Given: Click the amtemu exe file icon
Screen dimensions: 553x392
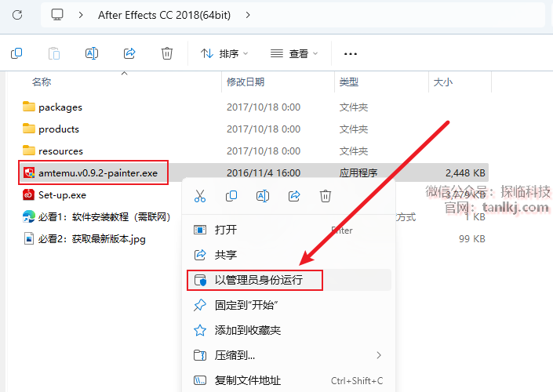Looking at the screenshot, I should pyautogui.click(x=28, y=172).
